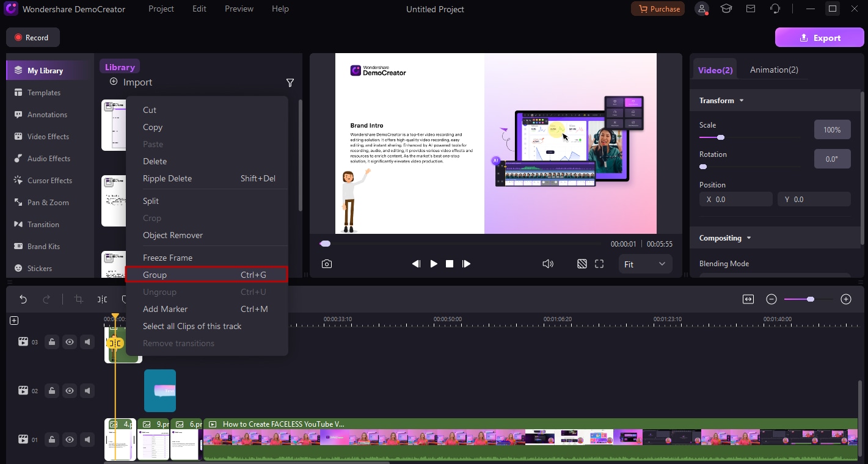Take a snapshot with the camera icon

click(x=327, y=264)
